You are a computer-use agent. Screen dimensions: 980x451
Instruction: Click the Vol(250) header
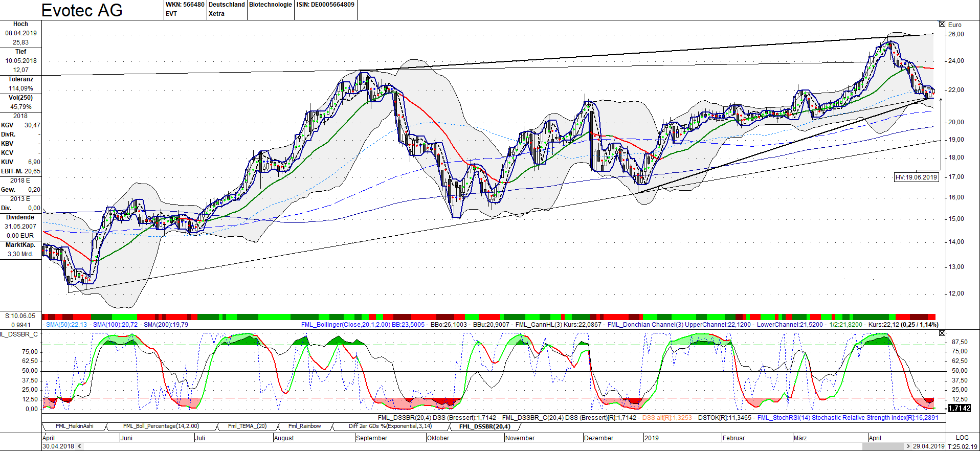(20, 98)
